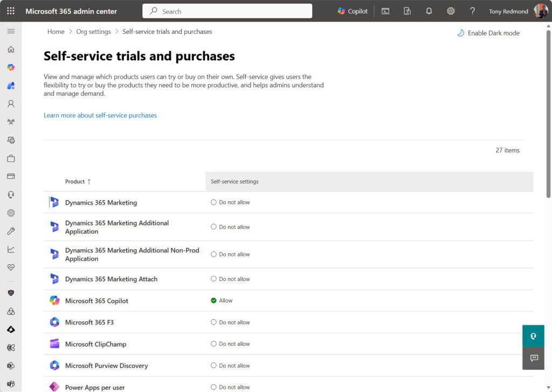The width and height of the screenshot is (552, 392).
Task: Open the Reports chart icon in the sidebar
Action: 10,249
